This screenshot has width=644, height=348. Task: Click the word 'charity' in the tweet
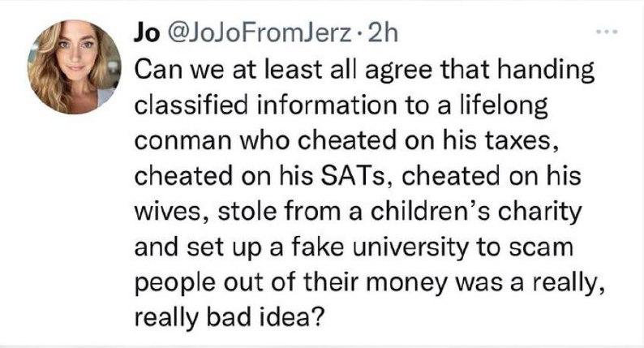[539, 213]
